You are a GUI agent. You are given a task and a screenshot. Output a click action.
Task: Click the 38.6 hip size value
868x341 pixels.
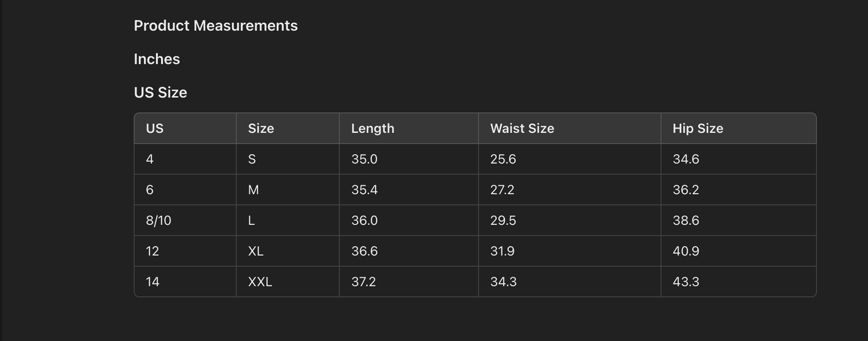click(x=685, y=221)
